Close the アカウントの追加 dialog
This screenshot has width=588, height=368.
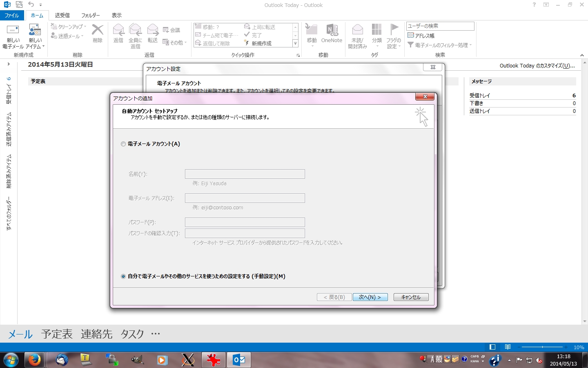(x=425, y=96)
